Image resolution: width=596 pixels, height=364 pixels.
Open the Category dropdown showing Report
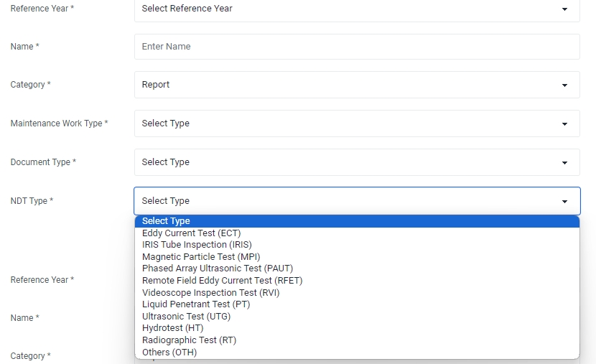coord(356,85)
